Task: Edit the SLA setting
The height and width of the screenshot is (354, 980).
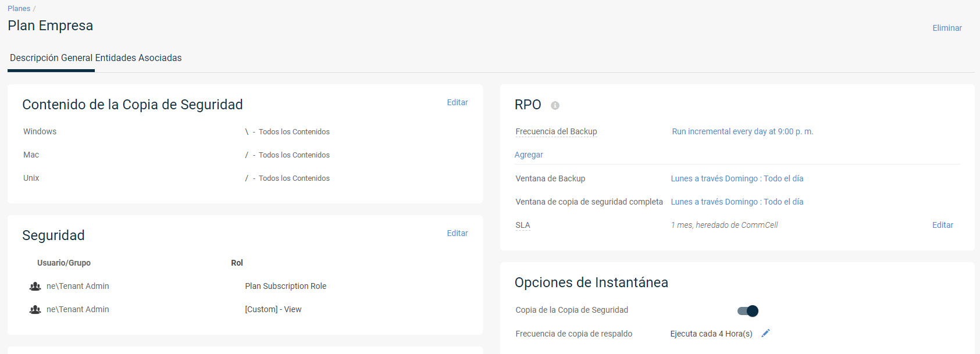Action: tap(942, 225)
